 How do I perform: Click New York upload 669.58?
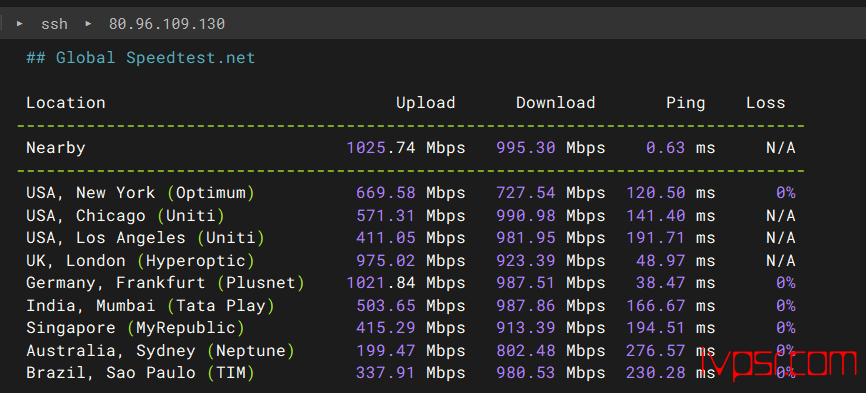[x=386, y=193]
